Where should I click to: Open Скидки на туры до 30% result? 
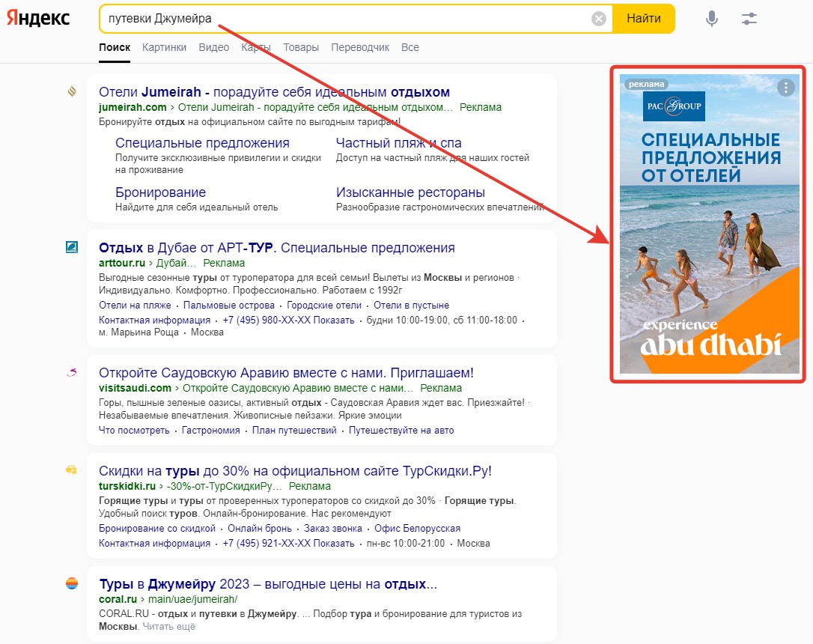[295, 471]
